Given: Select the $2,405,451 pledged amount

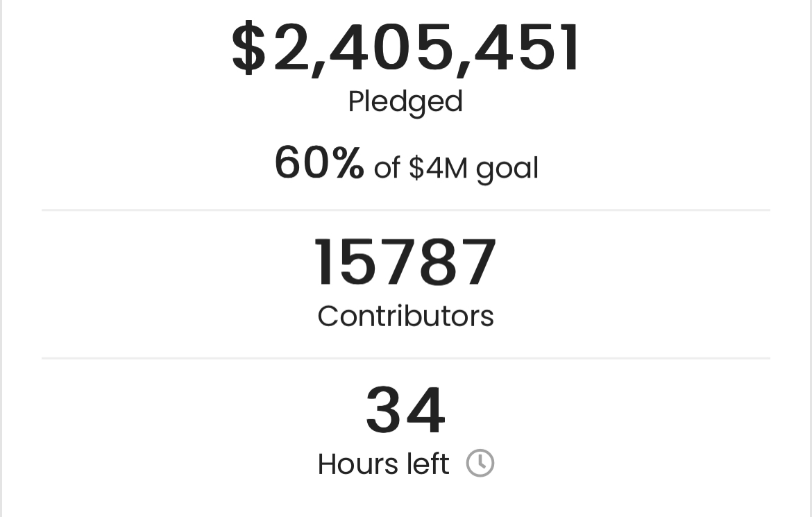Looking at the screenshot, I should pyautogui.click(x=405, y=49).
